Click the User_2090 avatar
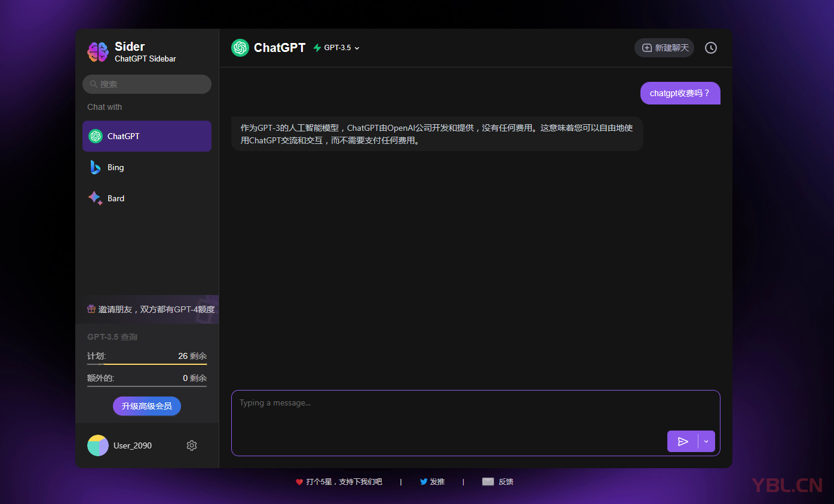This screenshot has height=504, width=834. click(98, 445)
